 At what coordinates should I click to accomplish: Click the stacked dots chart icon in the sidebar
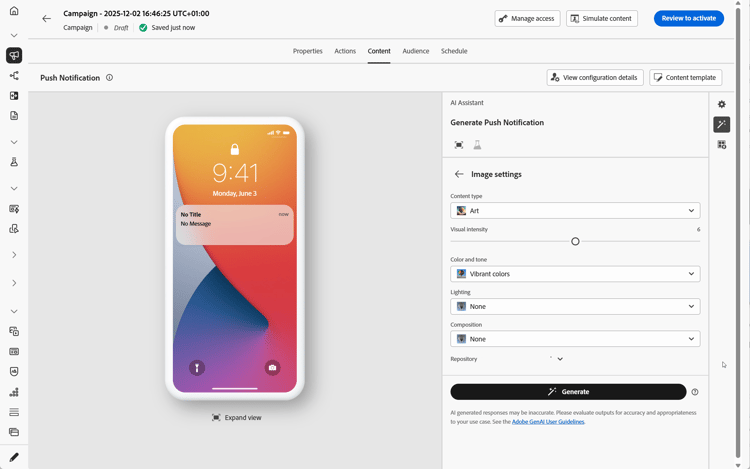14,392
